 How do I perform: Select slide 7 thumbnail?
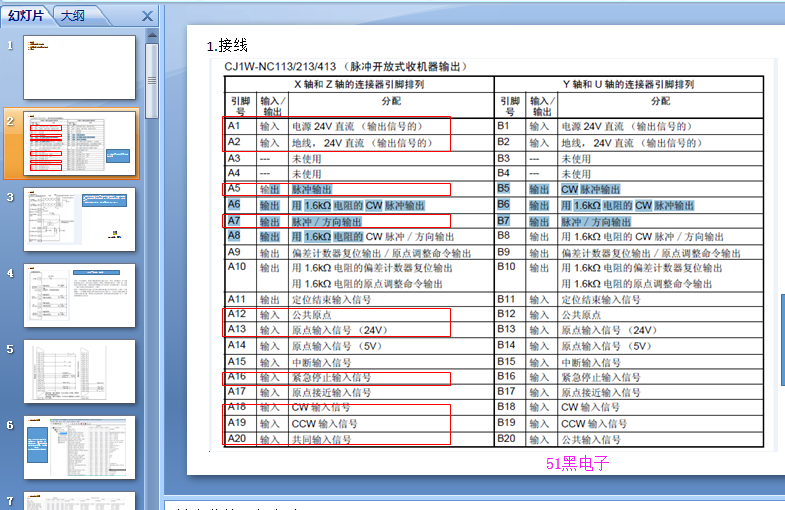(x=79, y=500)
